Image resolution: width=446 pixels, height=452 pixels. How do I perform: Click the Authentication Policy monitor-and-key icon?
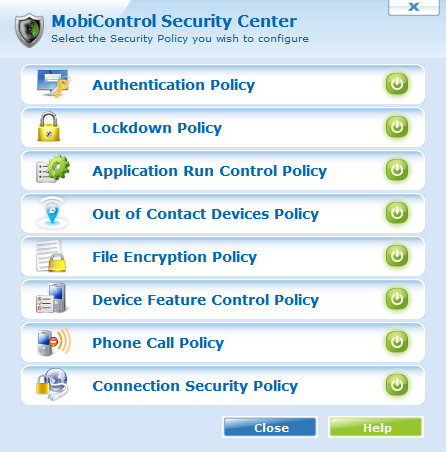click(x=53, y=83)
